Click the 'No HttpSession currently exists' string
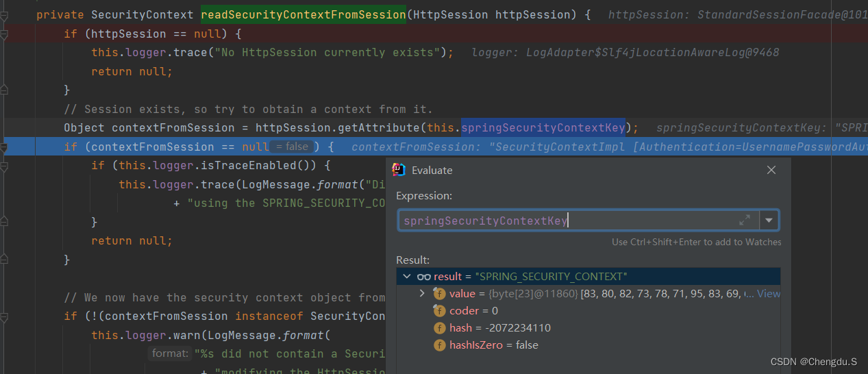The height and width of the screenshot is (374, 868). coord(327,52)
